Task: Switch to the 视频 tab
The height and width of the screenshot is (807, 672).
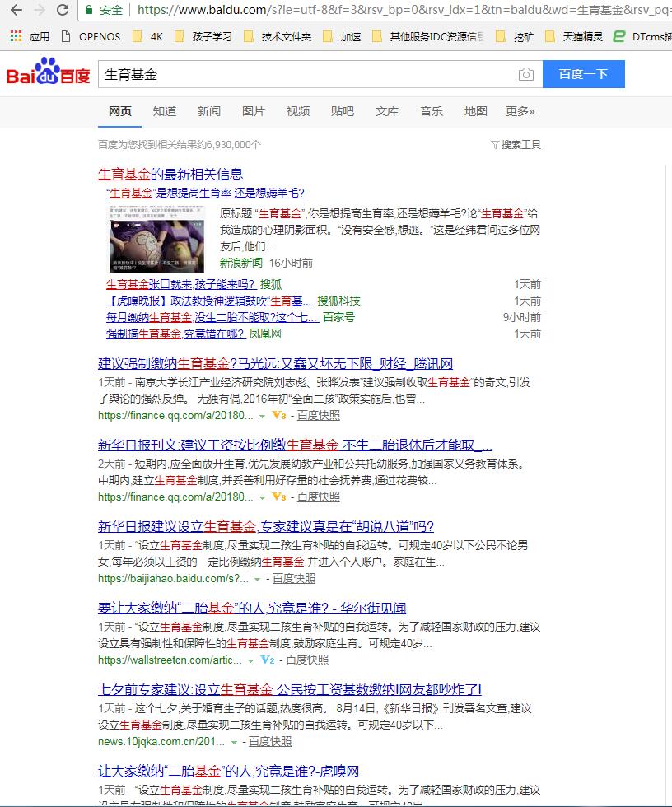Action: tap(298, 111)
